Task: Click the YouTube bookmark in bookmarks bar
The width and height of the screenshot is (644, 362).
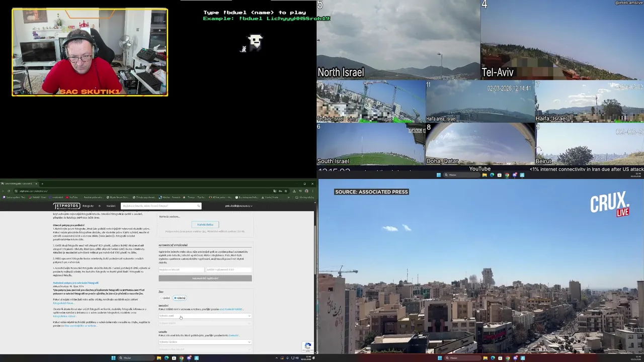Action: [71, 197]
